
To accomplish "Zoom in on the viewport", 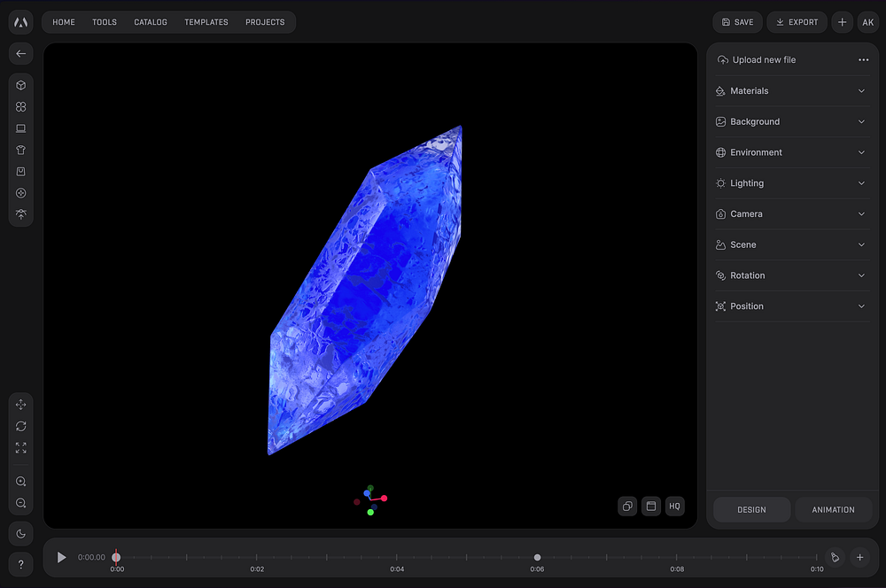I will click(21, 481).
